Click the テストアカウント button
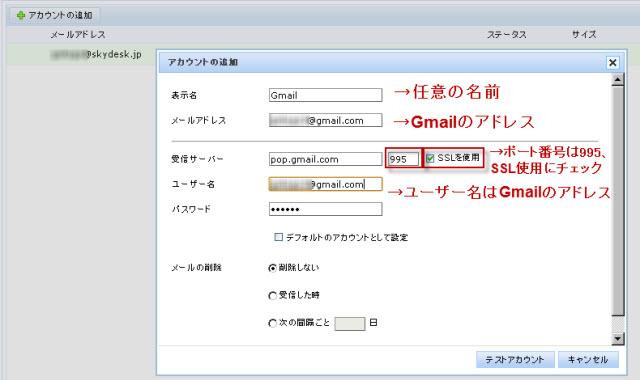The image size is (640, 380). point(515,360)
